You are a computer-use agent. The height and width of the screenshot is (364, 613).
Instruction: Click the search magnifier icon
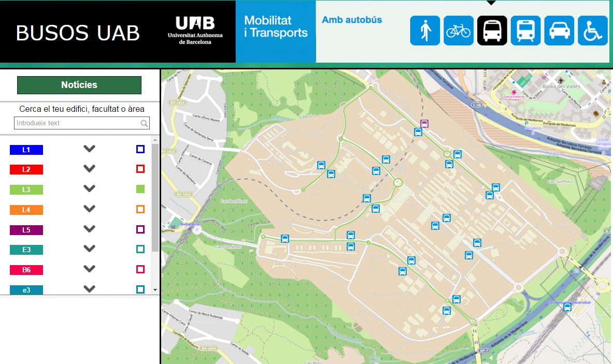click(144, 123)
